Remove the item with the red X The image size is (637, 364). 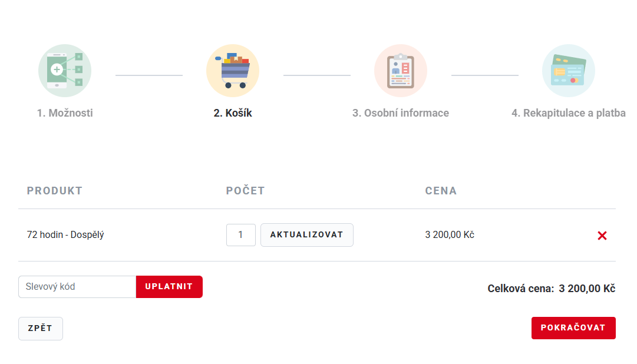[602, 236]
